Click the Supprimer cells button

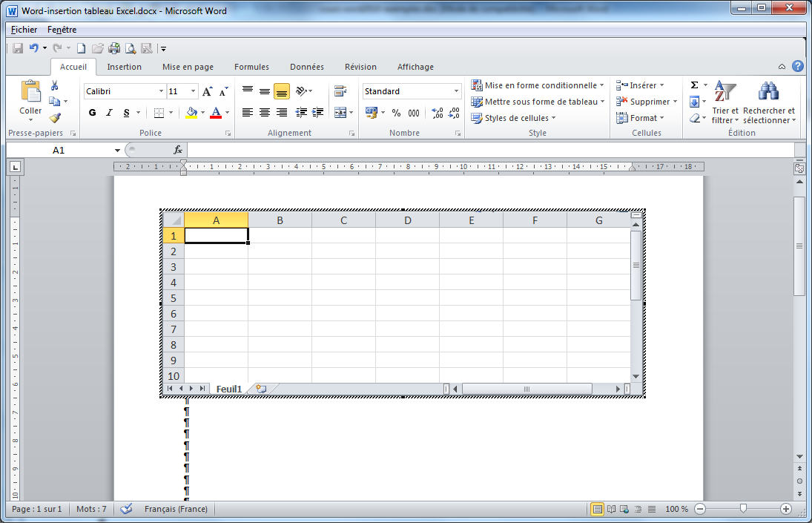point(647,102)
